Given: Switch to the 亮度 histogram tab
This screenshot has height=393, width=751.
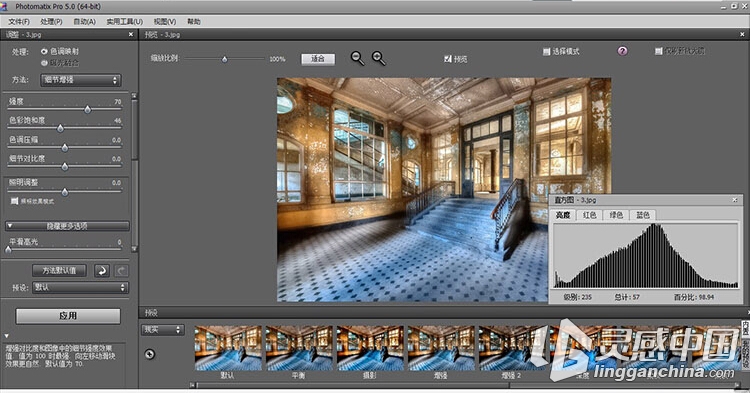Looking at the screenshot, I should tap(563, 215).
